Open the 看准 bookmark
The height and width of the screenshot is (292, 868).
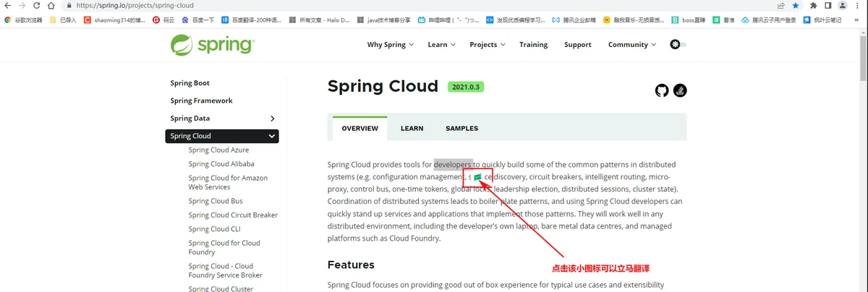click(723, 20)
